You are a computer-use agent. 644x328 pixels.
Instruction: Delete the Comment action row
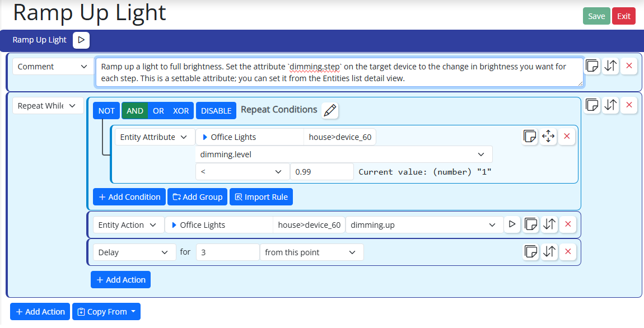click(629, 66)
